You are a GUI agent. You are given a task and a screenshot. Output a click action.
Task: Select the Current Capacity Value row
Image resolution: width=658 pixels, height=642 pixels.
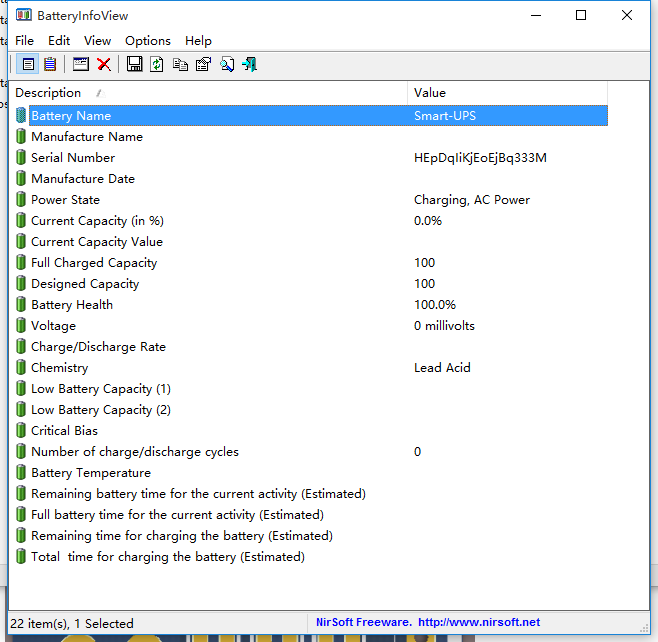(311, 241)
